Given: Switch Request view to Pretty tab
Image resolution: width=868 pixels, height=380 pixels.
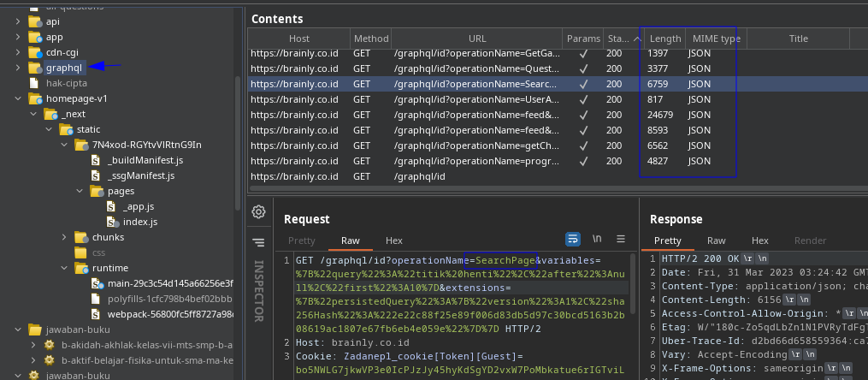Looking at the screenshot, I should pos(302,240).
